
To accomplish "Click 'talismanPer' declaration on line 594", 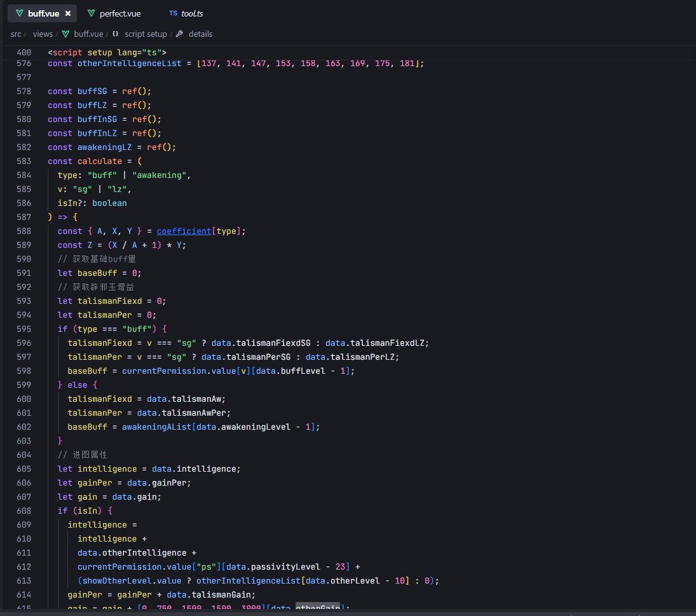I will tap(104, 315).
